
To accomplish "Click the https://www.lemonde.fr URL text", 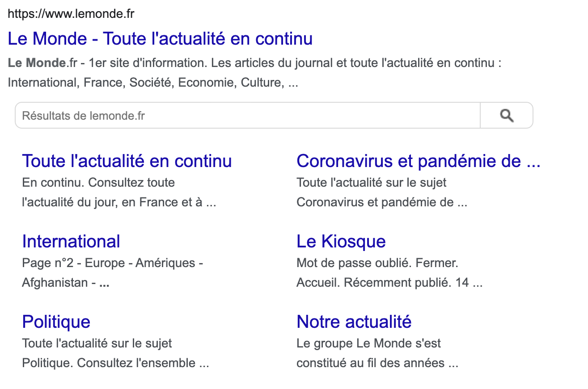I will click(x=72, y=14).
